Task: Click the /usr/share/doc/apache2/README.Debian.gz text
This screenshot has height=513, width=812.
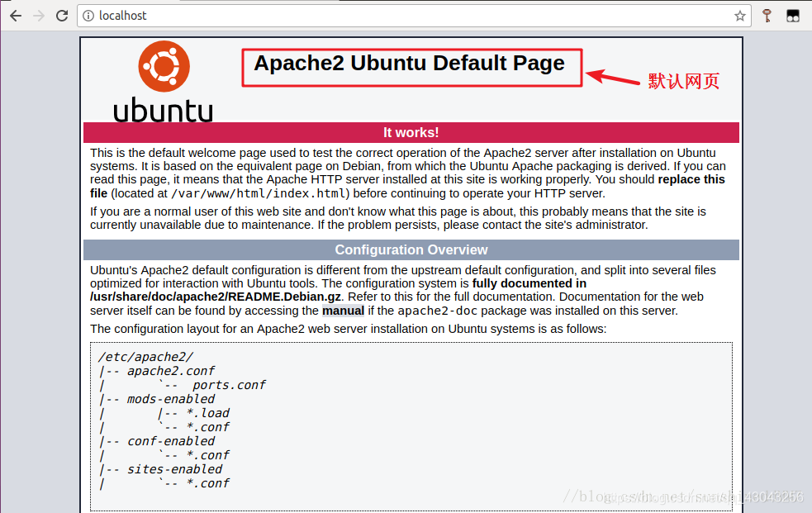Action: (216, 297)
